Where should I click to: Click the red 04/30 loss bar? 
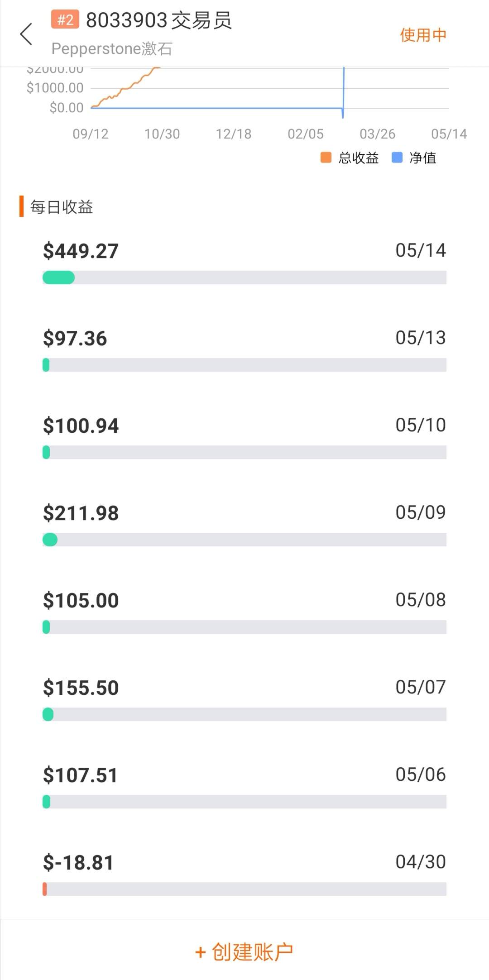45,889
